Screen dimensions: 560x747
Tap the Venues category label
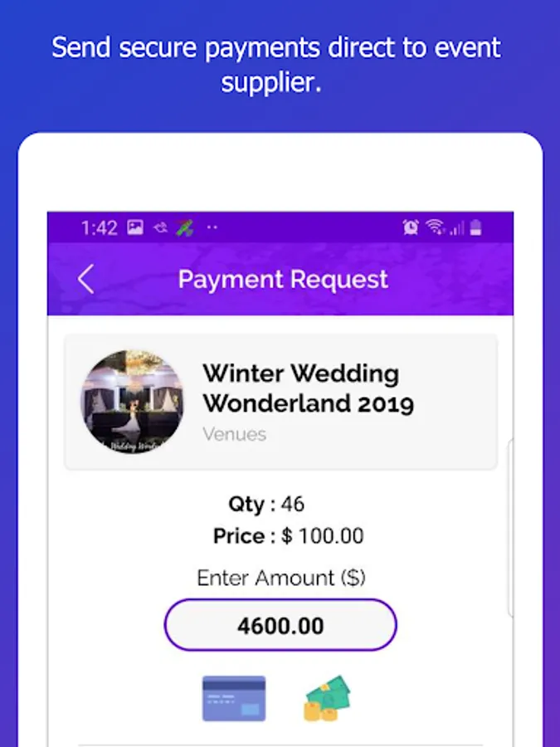coord(234,434)
